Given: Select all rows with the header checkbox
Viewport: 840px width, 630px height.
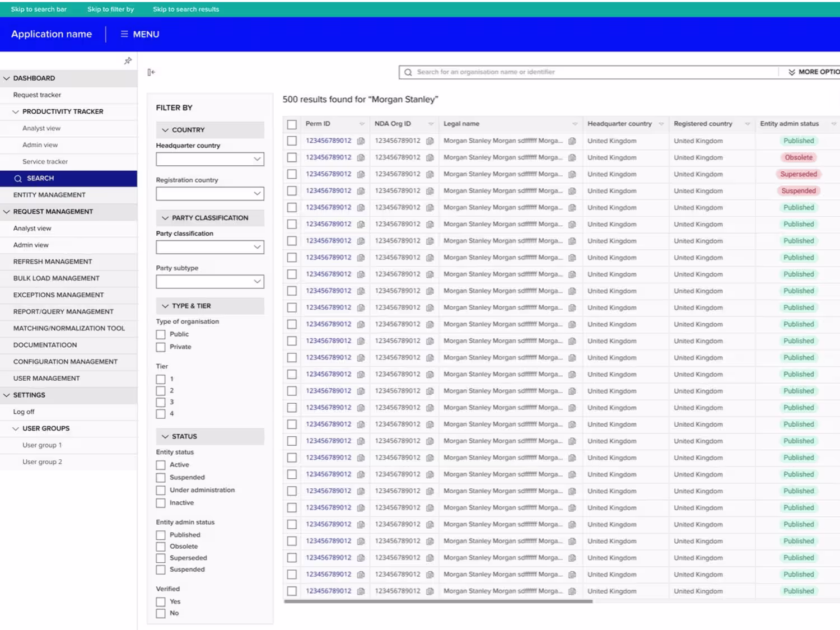Looking at the screenshot, I should (x=292, y=124).
